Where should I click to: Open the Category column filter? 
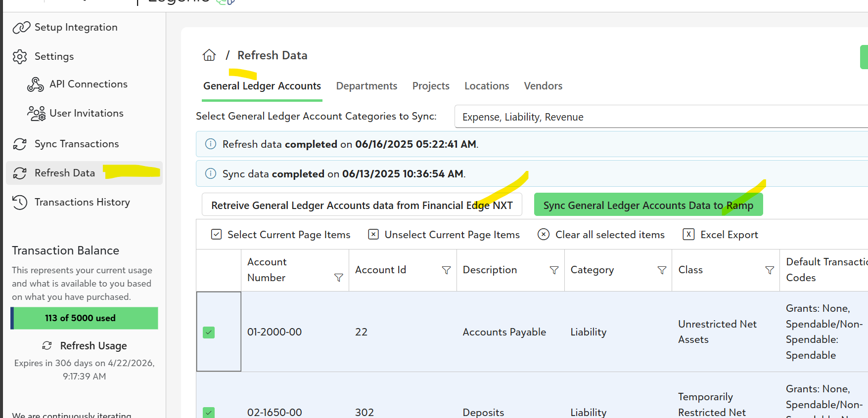(662, 270)
